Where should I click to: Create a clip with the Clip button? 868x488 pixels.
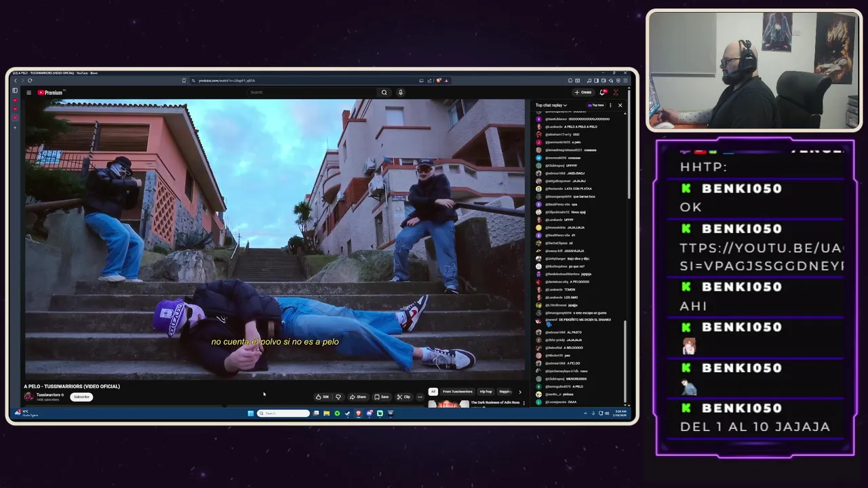point(403,397)
